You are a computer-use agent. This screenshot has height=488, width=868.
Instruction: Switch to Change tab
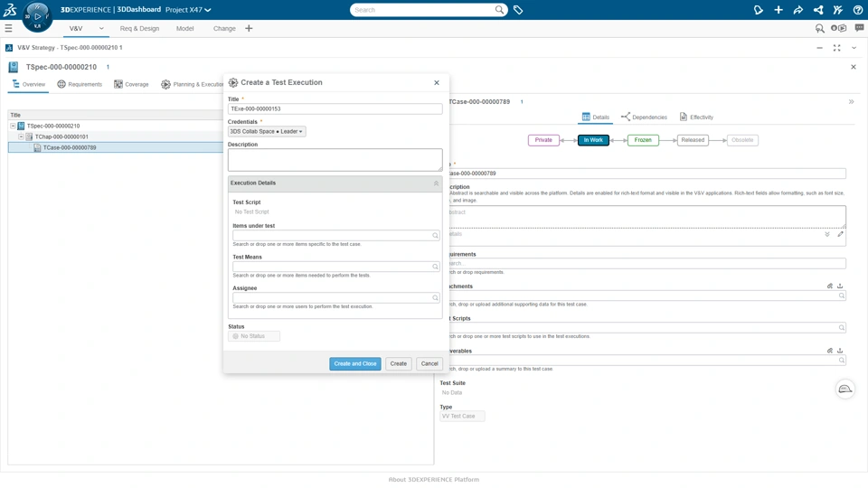[224, 28]
